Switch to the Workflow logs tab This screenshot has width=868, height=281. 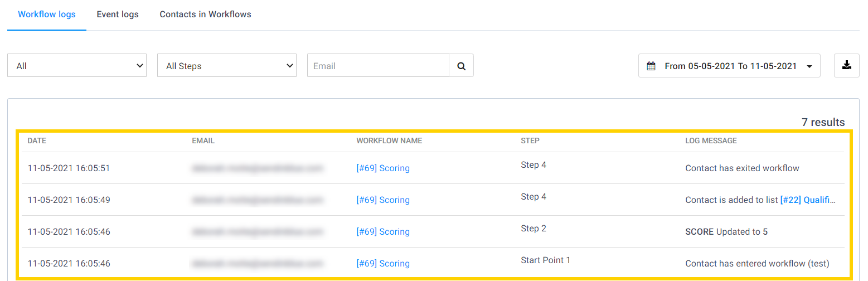pos(47,14)
